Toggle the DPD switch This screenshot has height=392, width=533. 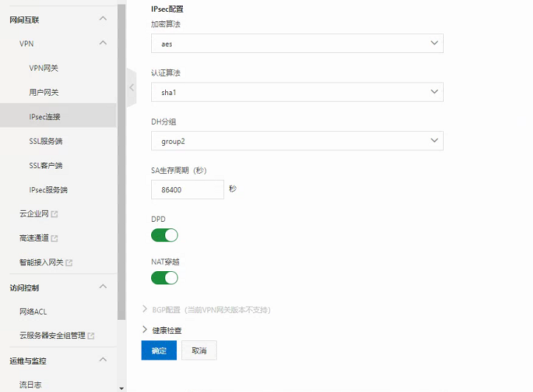tap(164, 235)
